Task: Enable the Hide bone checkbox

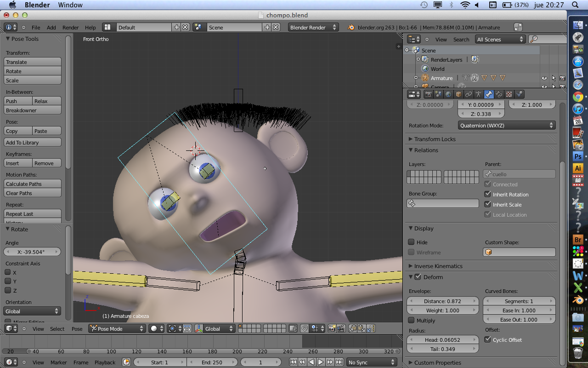Action: tap(412, 242)
